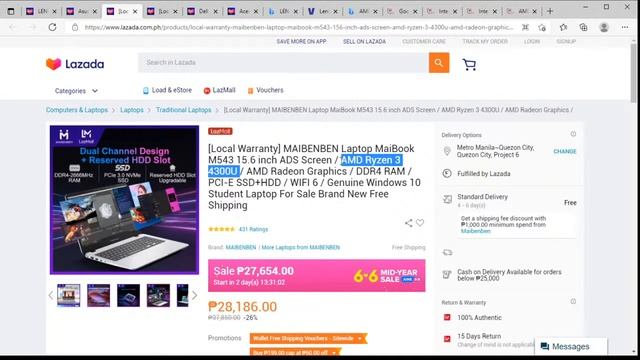
Task: Select the third product thumbnail
Action: pyautogui.click(x=129, y=295)
